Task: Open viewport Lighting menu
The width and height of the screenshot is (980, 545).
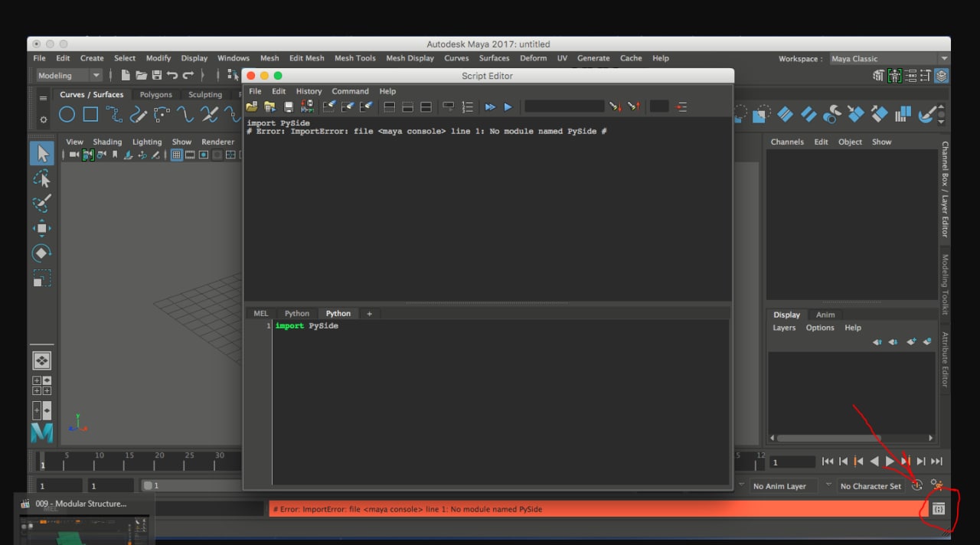Action: [147, 142]
